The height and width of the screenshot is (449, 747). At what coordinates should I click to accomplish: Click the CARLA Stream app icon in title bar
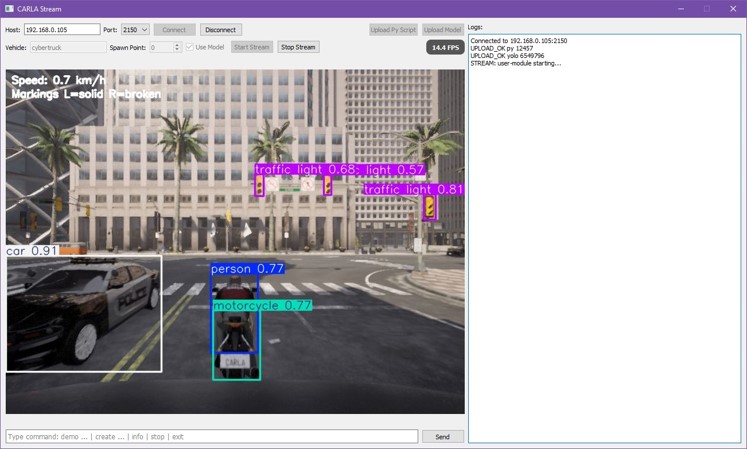(x=9, y=9)
